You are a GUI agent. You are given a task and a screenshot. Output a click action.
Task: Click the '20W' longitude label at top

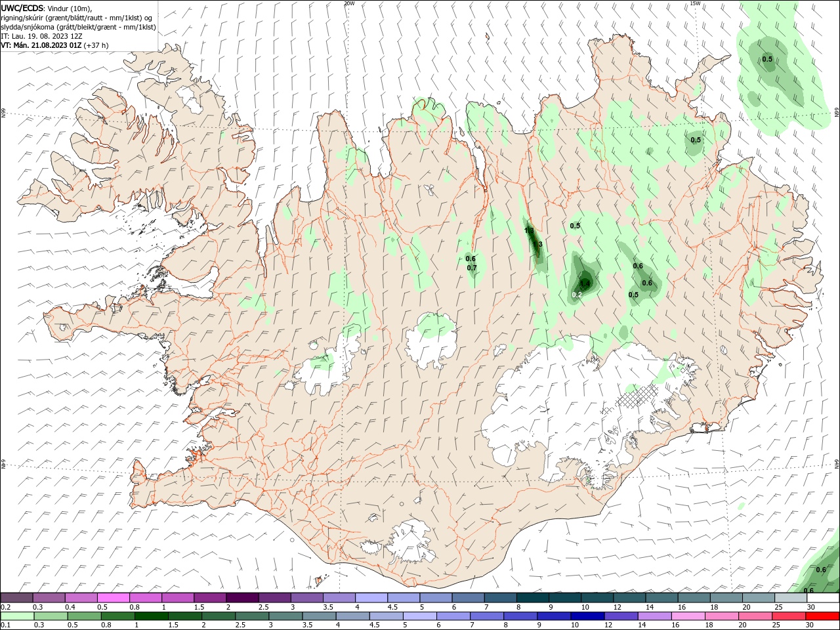349,3
